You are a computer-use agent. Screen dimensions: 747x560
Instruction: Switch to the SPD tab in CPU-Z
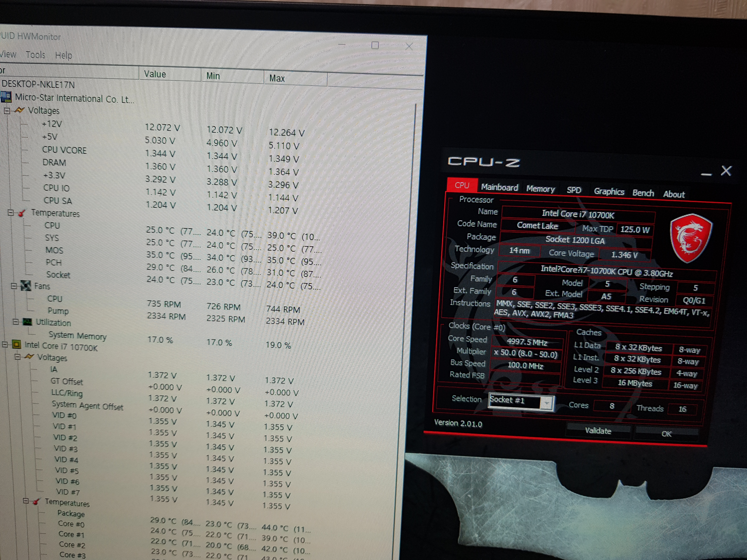coord(574,190)
